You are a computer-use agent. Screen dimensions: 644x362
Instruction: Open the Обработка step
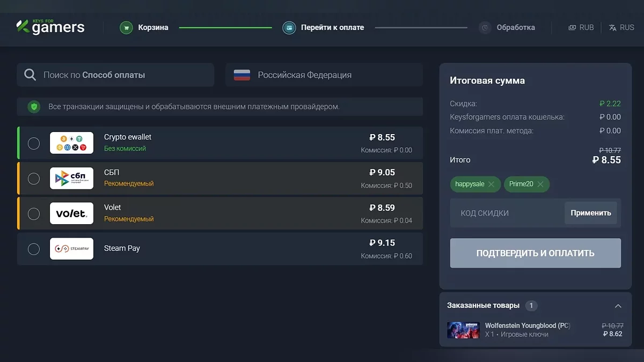pos(515,27)
